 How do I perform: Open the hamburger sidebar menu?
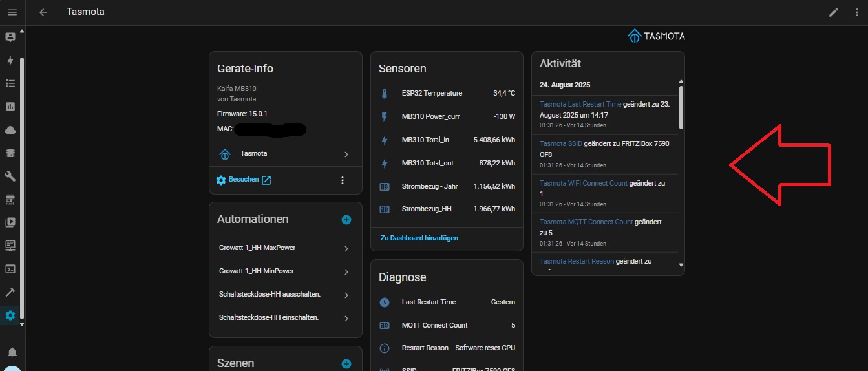click(12, 12)
